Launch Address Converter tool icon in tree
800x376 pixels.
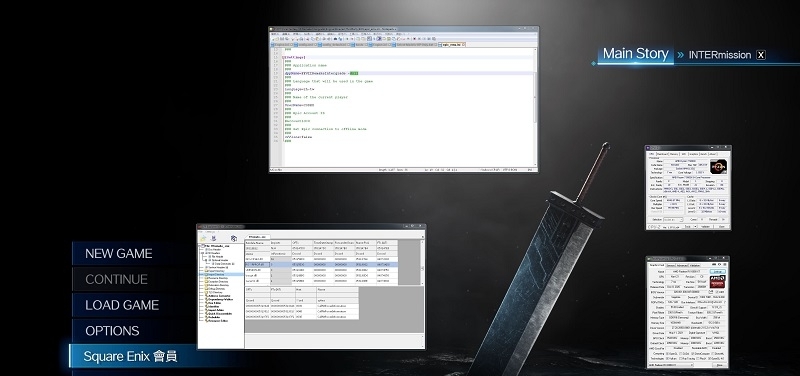[x=207, y=296]
